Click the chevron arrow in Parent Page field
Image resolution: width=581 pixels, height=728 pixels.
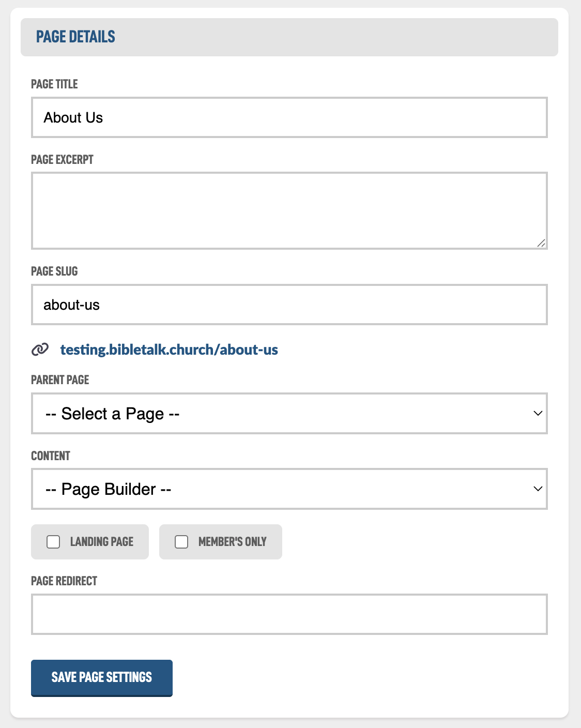538,413
